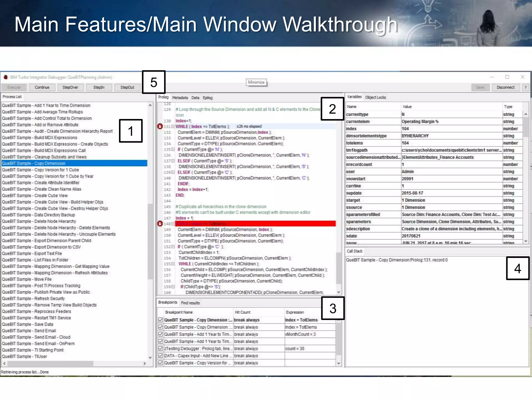The image size is (532, 399).
Task: Click the currentelem variable row
Action: point(434,122)
